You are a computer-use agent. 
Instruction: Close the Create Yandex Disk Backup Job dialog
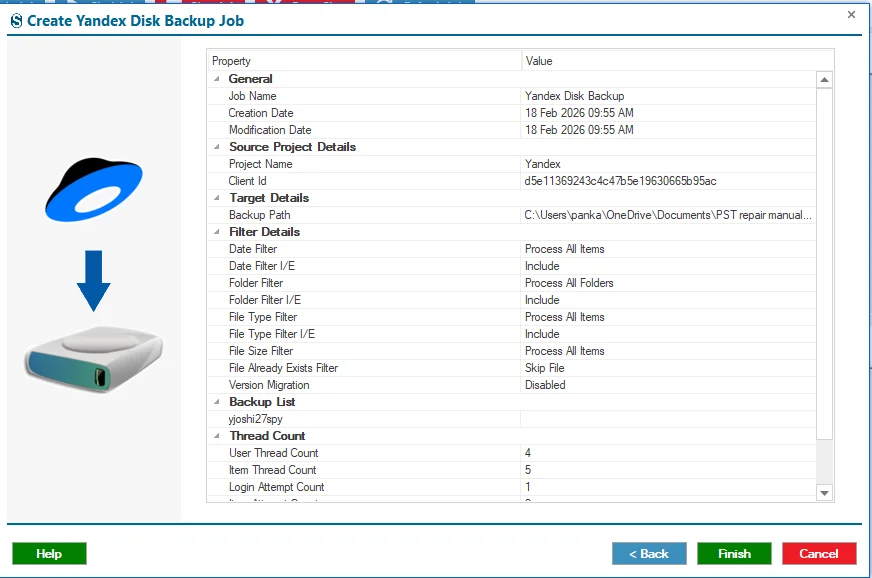(851, 14)
